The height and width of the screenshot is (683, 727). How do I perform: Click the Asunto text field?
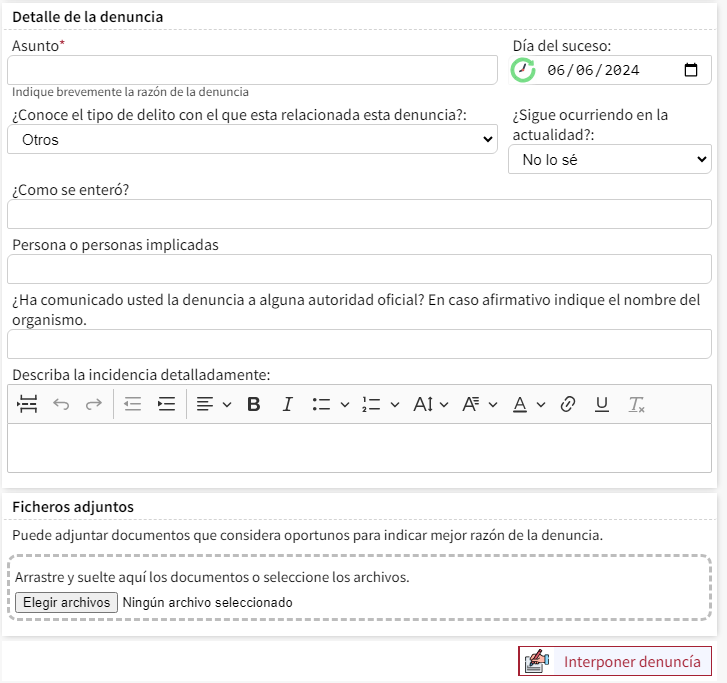tap(252, 70)
